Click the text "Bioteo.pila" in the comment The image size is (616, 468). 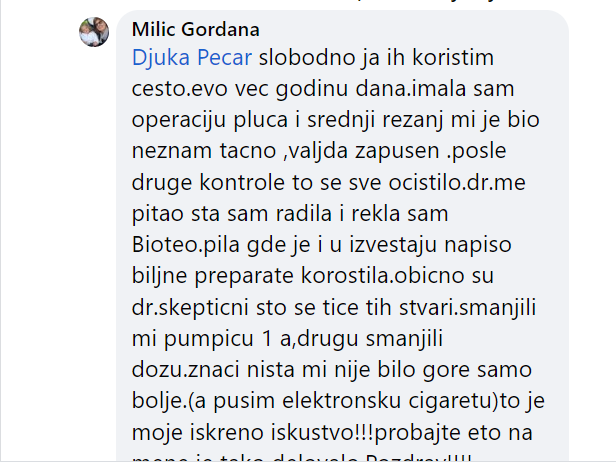(x=183, y=247)
